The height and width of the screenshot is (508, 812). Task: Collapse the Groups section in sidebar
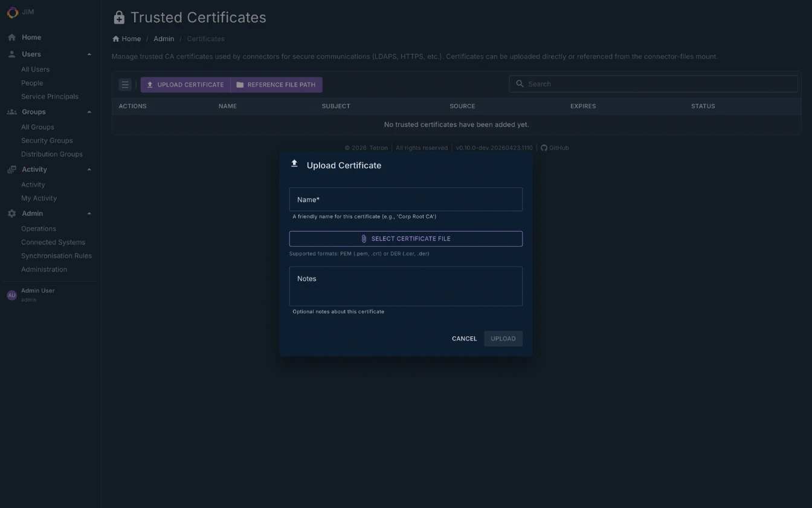pos(89,111)
